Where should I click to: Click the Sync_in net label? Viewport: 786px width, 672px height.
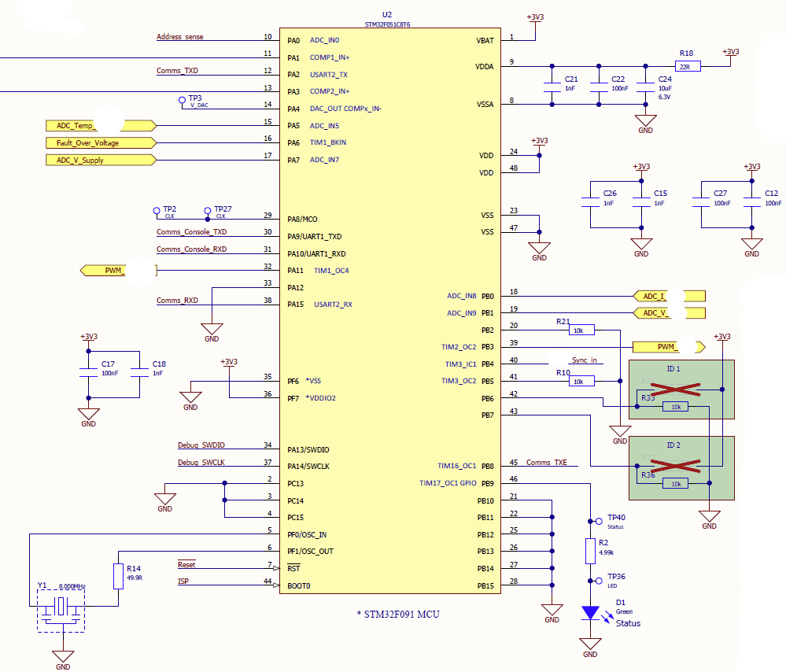585,360
